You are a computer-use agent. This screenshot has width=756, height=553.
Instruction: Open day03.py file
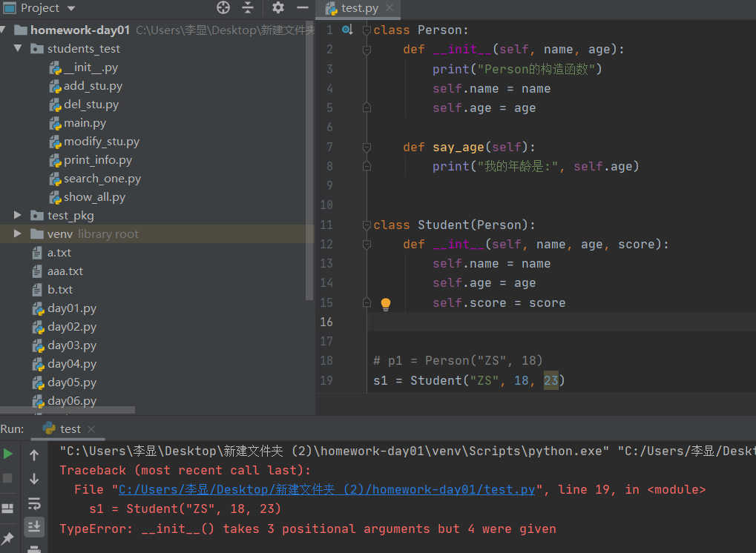(x=65, y=346)
